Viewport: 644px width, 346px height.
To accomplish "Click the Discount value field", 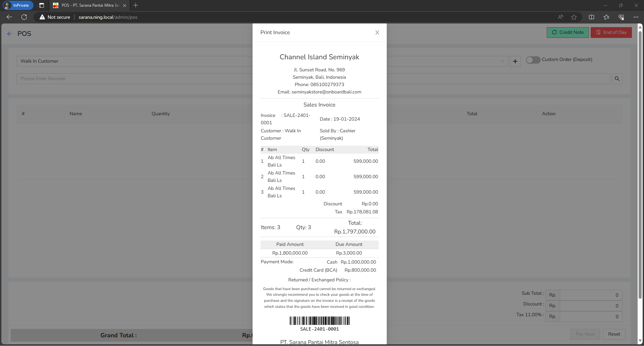I will [x=591, y=306].
